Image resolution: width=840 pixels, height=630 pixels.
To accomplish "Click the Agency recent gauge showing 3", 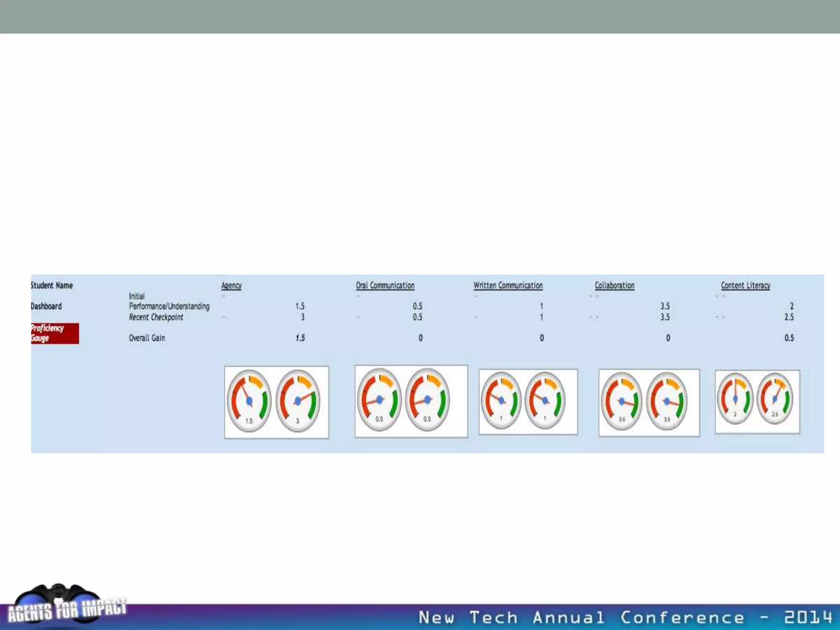I will pos(298,401).
